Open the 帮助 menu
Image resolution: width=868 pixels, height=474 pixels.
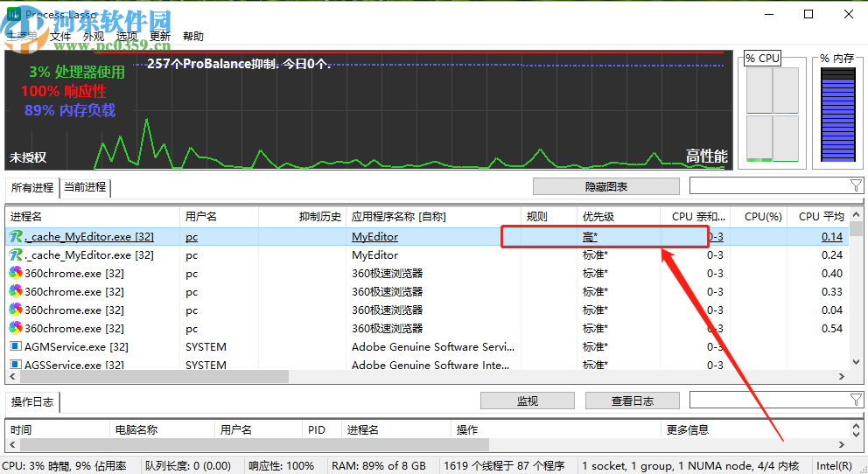(193, 37)
